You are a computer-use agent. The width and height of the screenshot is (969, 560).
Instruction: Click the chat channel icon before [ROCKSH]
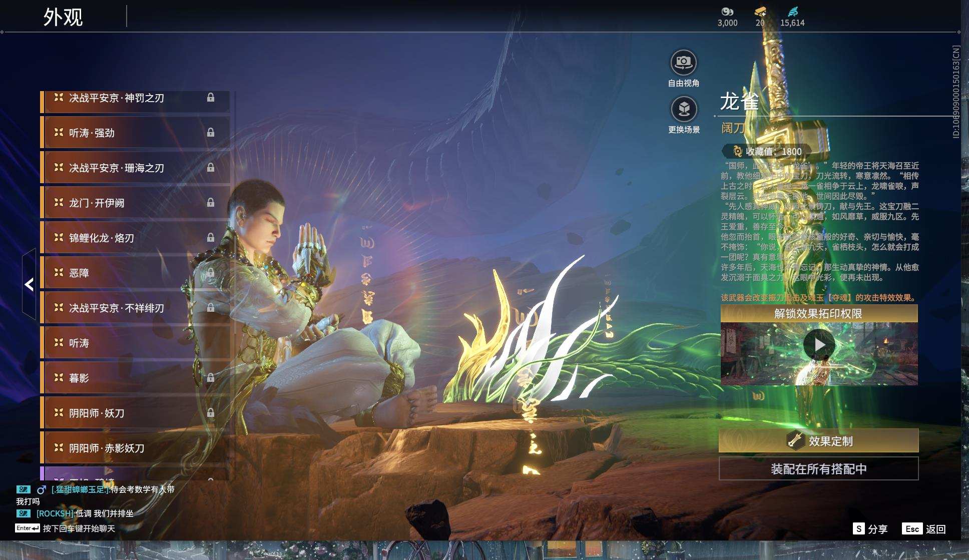pyautogui.click(x=24, y=513)
